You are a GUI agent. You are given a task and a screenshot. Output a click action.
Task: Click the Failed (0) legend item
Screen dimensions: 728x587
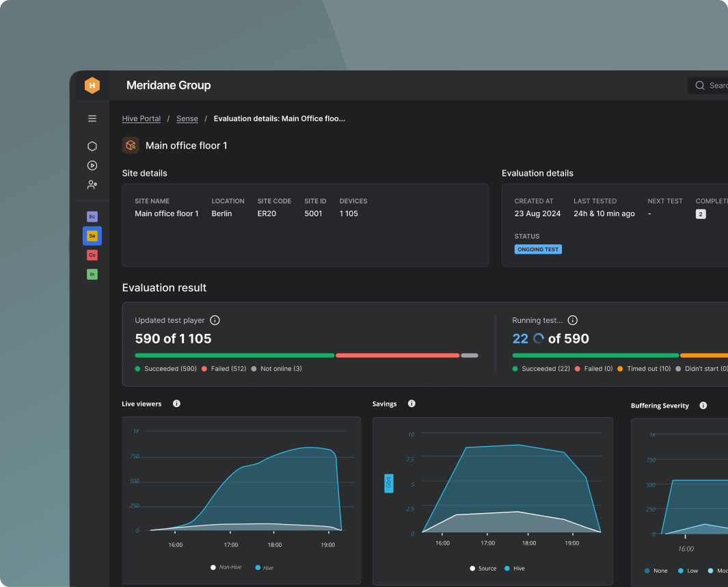(x=594, y=369)
